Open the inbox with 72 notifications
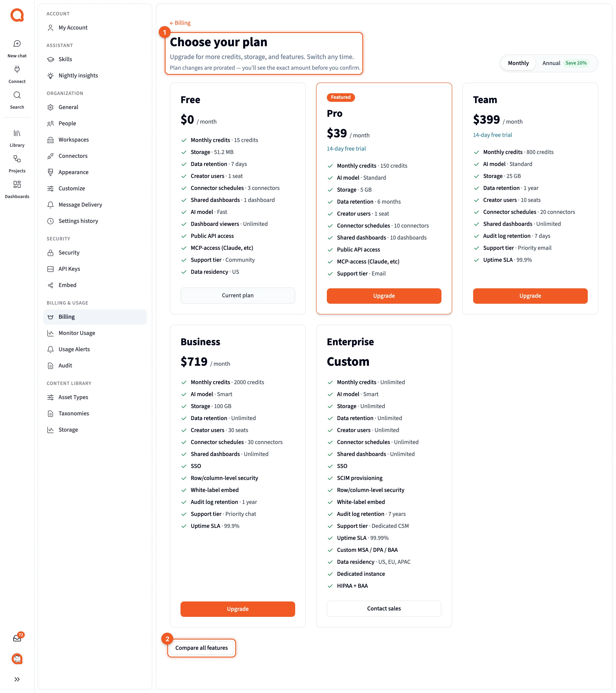This screenshot has width=616, height=693. 17,638
